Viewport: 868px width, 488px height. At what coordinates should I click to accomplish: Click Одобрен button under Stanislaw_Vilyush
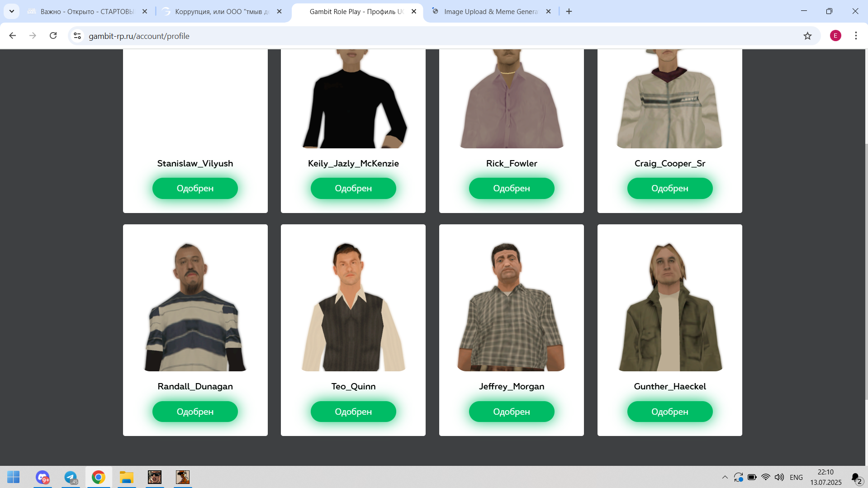pyautogui.click(x=195, y=188)
